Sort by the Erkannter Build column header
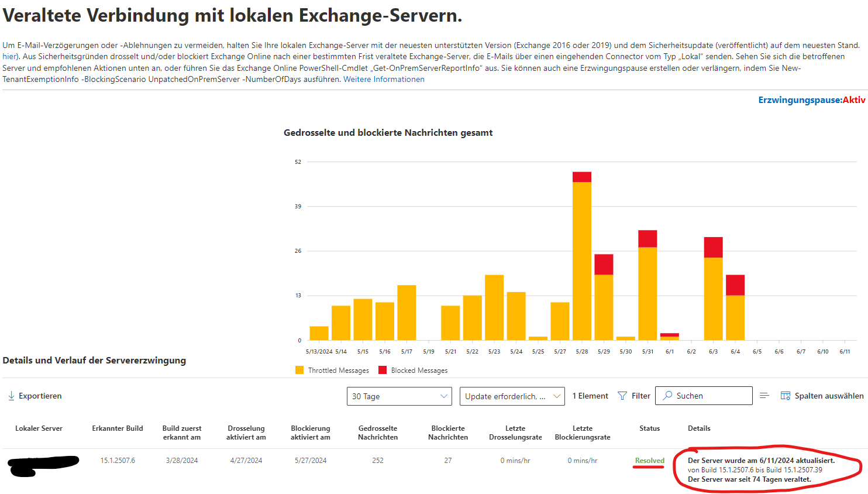The width and height of the screenshot is (868, 494). coord(118,428)
